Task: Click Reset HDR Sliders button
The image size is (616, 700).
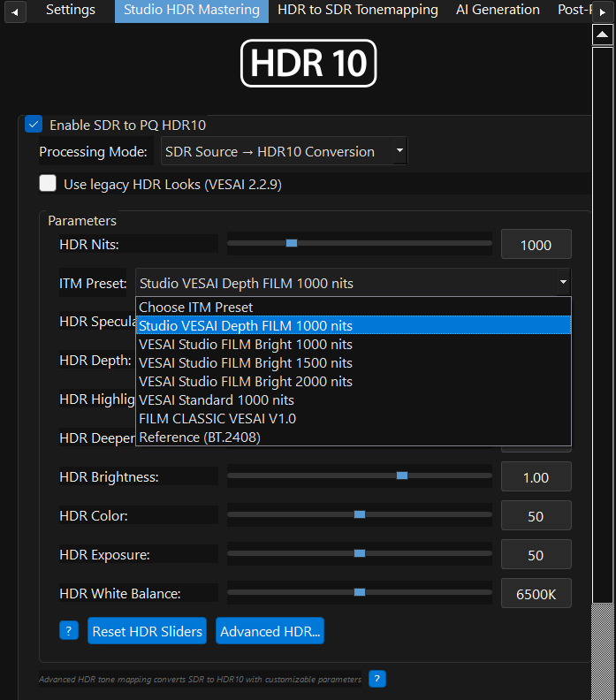Action: 148,631
